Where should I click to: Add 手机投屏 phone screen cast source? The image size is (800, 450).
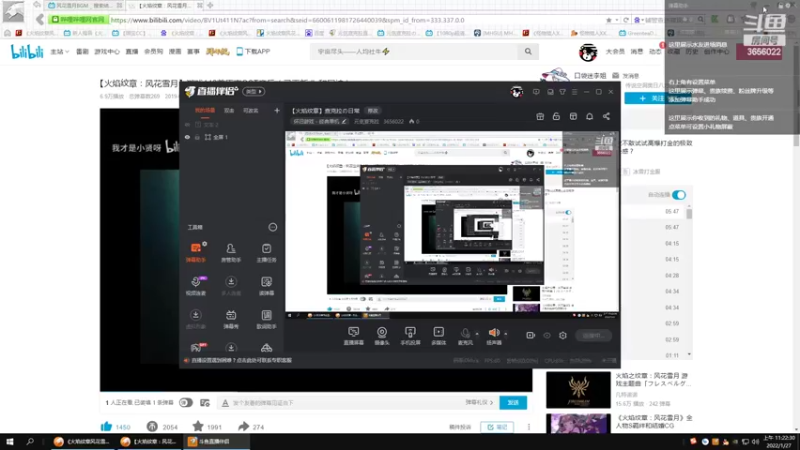[410, 336]
